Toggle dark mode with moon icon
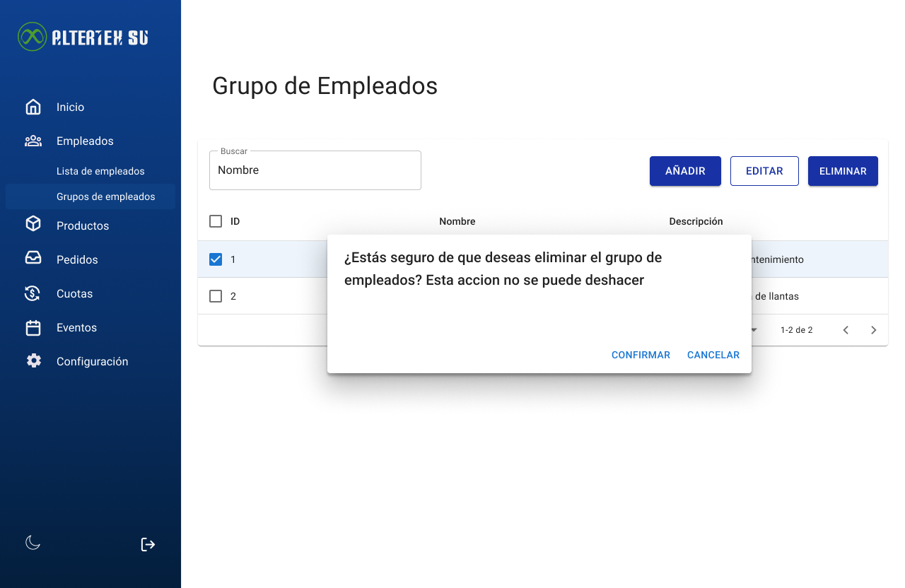The image size is (905, 588). pos(33,543)
